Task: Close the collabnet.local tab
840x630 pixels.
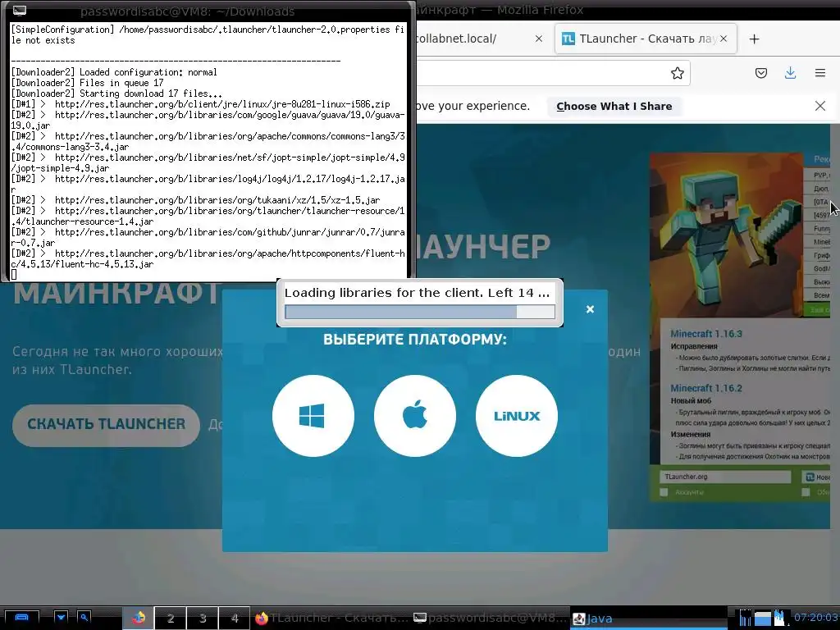Action: (539, 39)
